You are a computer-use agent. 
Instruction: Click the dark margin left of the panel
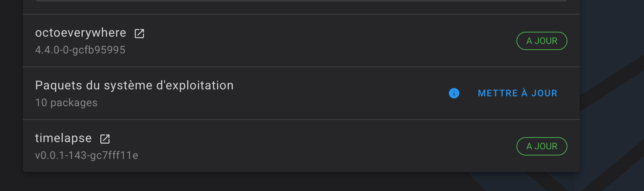[11, 95]
